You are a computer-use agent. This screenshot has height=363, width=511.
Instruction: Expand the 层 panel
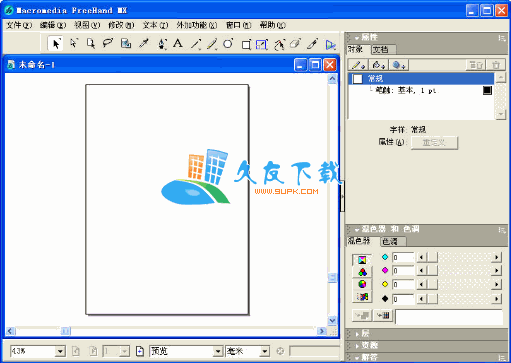pos(357,334)
